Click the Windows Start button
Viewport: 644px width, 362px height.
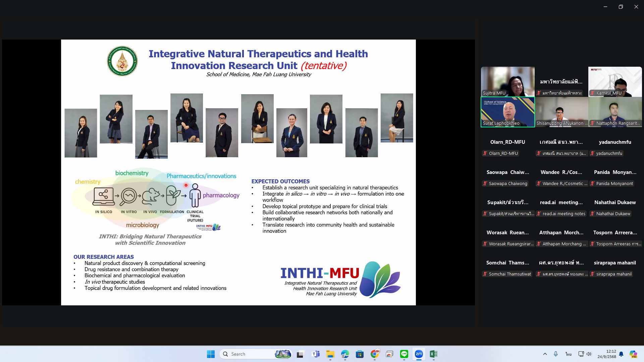[211, 354]
